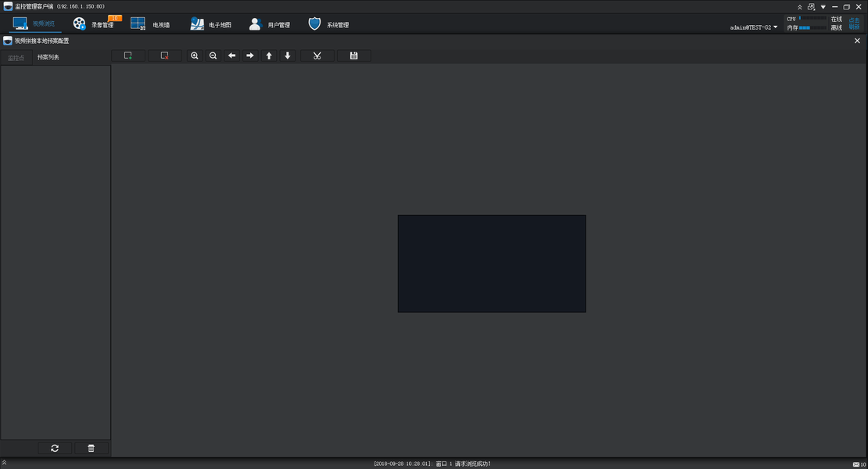The width and height of the screenshot is (868, 469).
Task: Click the 离线 offline label
Action: click(x=837, y=27)
